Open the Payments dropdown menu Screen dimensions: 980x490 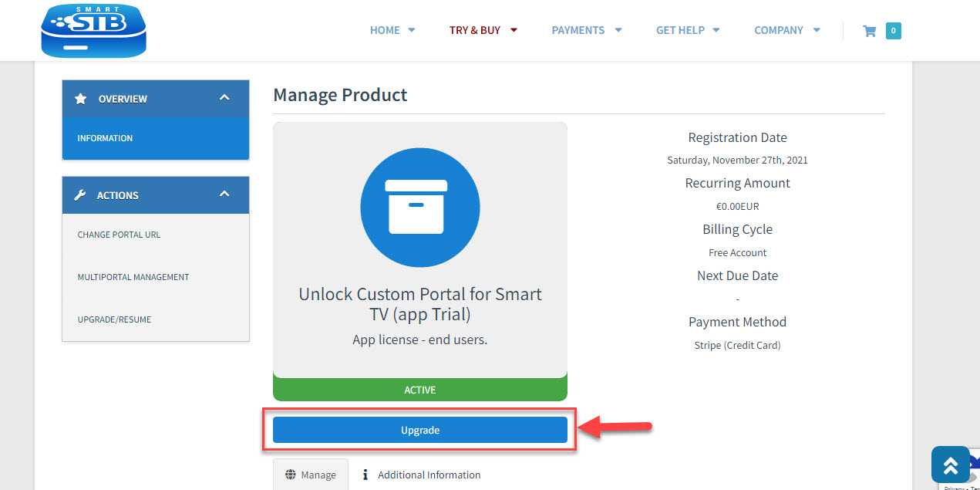tap(586, 30)
